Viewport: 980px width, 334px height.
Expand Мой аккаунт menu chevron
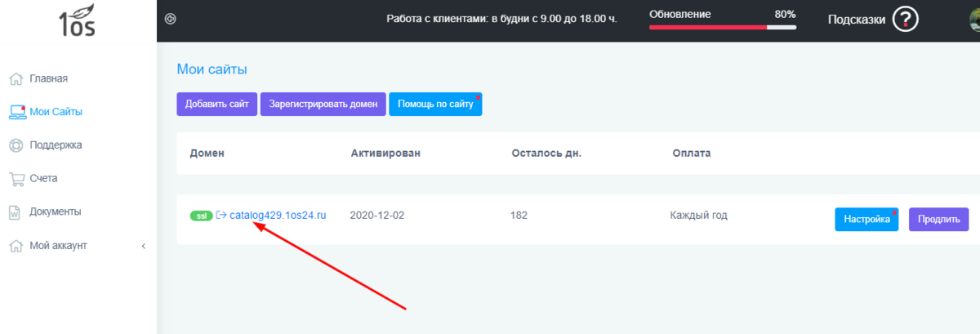(x=143, y=246)
